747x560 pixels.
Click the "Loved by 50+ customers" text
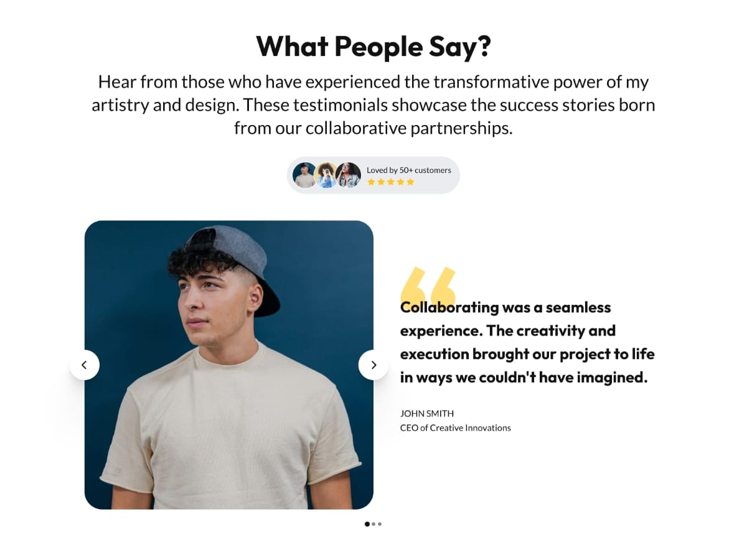[x=408, y=170]
